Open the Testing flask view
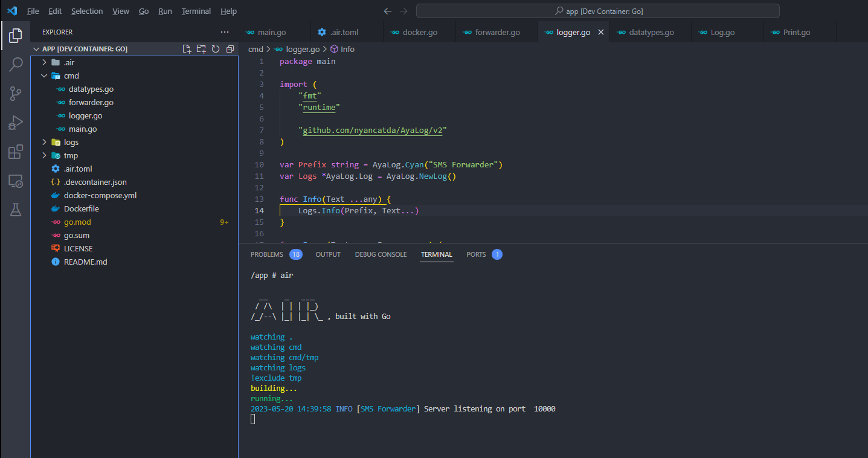 coord(16,210)
